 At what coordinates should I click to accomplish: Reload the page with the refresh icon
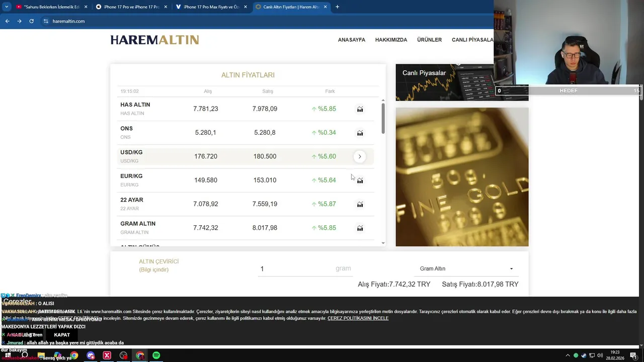tap(31, 21)
